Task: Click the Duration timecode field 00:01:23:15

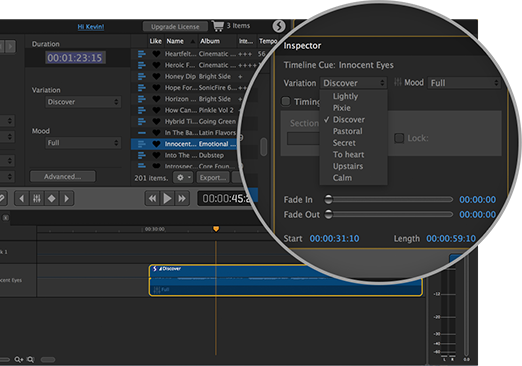Action: (x=75, y=58)
